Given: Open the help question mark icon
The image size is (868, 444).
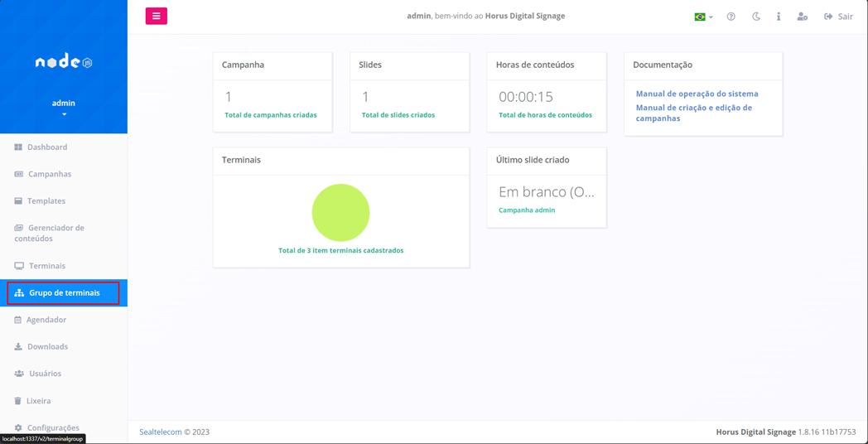Looking at the screenshot, I should point(731,17).
